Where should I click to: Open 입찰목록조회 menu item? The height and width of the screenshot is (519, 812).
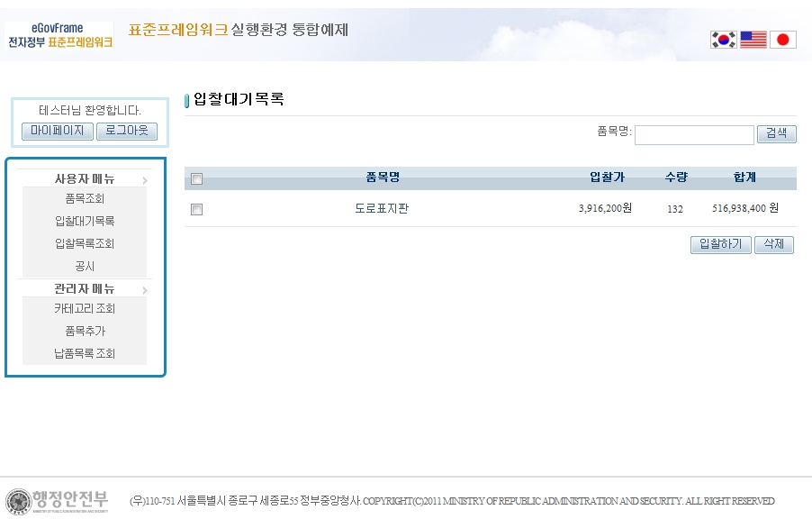click(85, 243)
